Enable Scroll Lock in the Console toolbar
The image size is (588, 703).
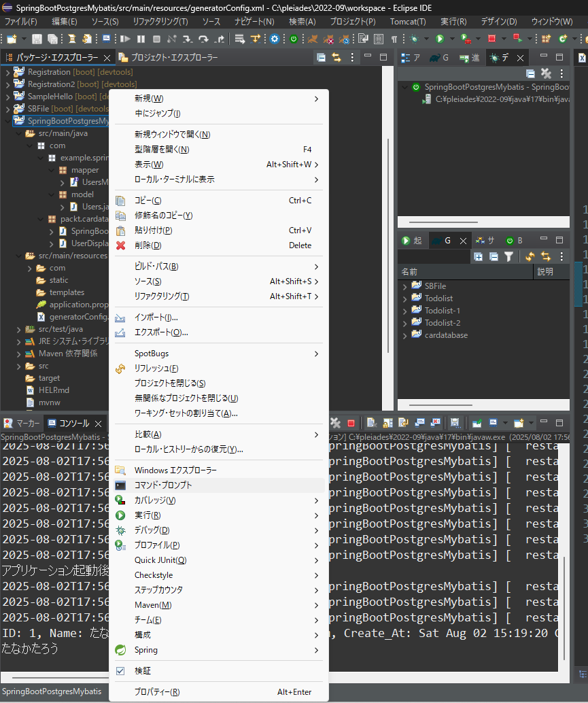tap(387, 422)
